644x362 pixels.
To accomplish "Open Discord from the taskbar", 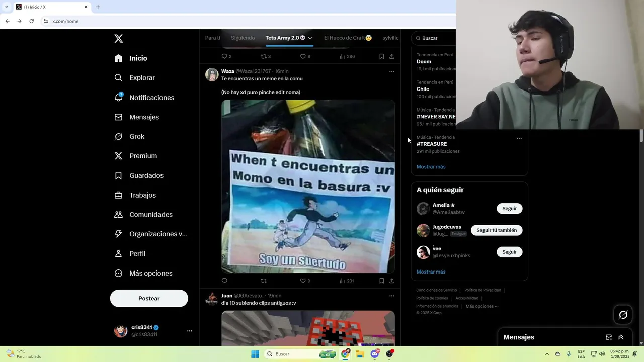I will click(x=374, y=354).
